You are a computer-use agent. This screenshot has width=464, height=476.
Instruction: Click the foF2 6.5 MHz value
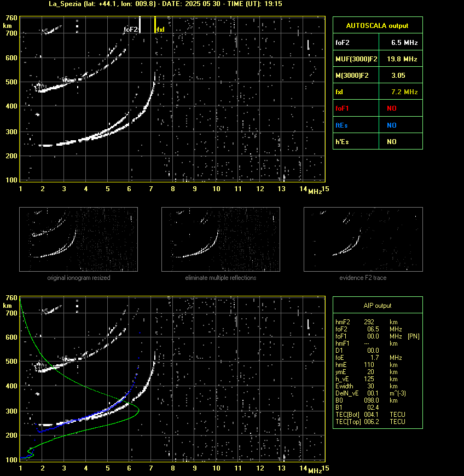pos(404,43)
